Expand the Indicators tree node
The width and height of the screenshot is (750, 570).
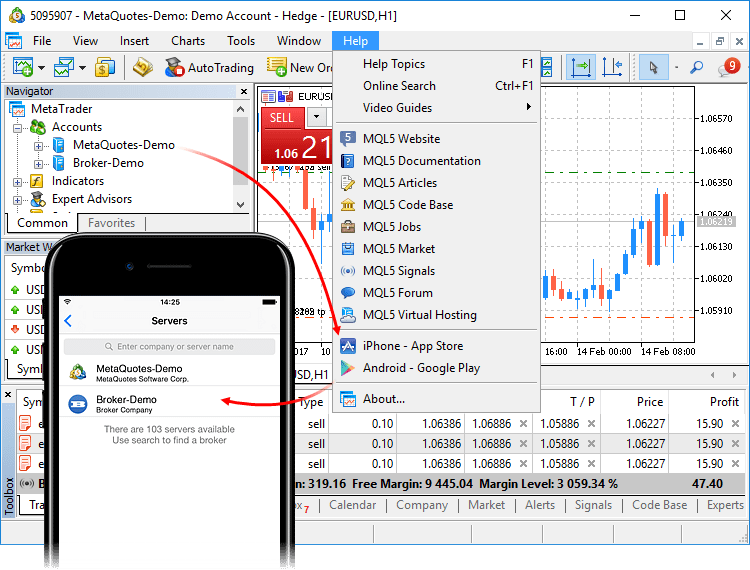coord(18,182)
